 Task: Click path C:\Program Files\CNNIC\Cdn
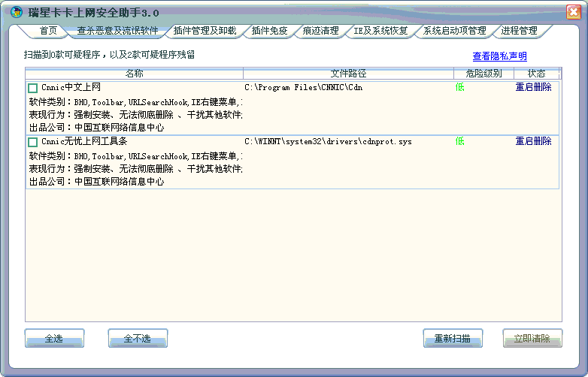(x=303, y=88)
